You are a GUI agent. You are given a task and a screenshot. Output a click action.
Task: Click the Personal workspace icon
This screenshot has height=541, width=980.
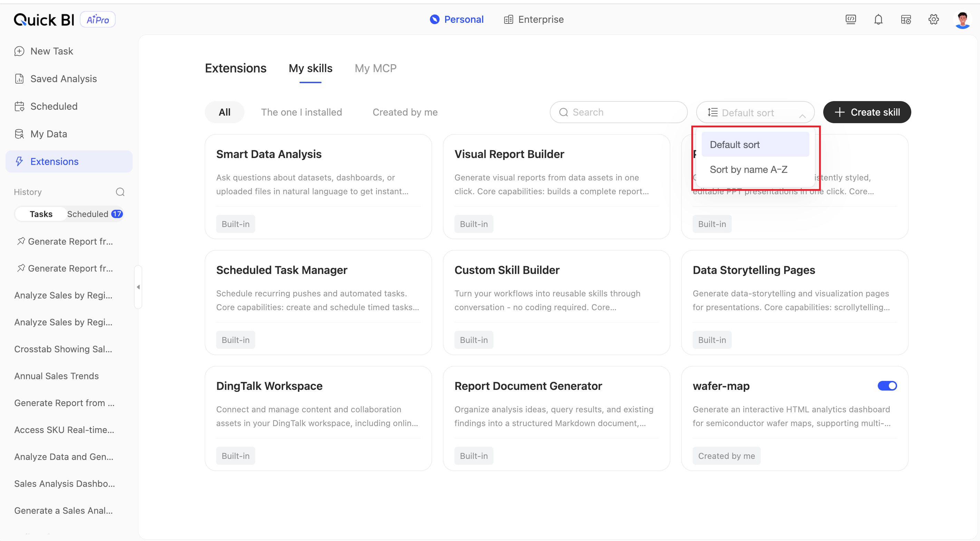pos(434,19)
